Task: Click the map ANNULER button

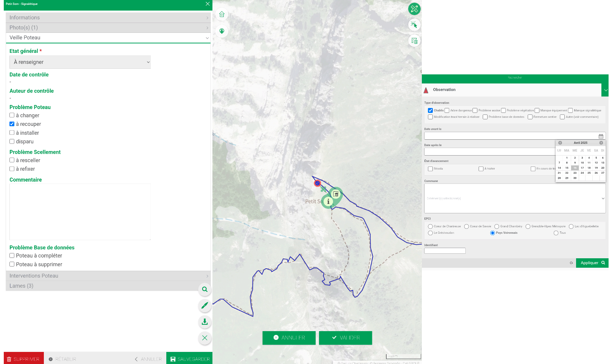Action: [x=289, y=338]
